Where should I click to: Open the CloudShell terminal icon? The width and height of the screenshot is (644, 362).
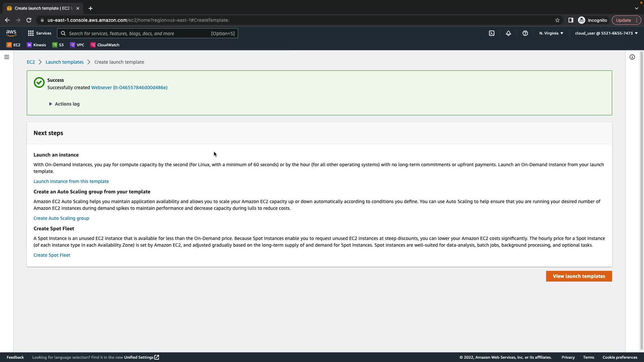(491, 33)
